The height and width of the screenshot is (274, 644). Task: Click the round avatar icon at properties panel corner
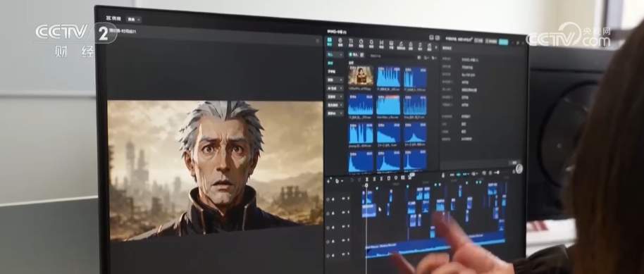tap(519, 168)
